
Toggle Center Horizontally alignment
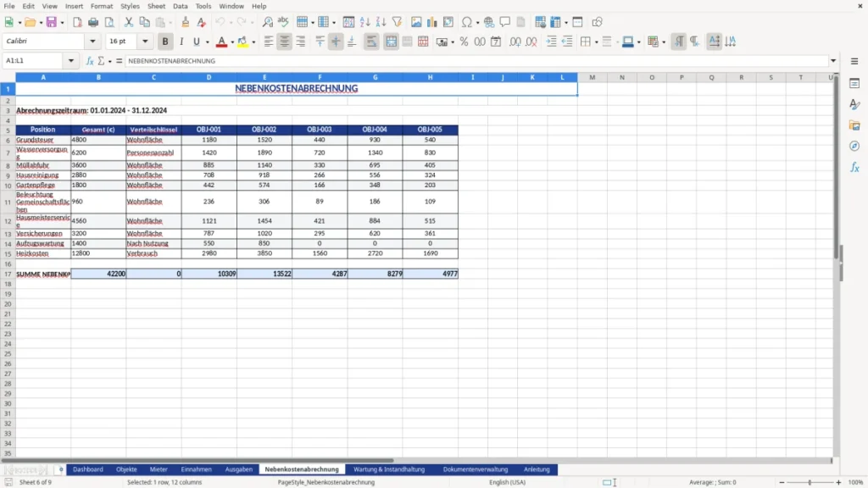click(x=285, y=42)
